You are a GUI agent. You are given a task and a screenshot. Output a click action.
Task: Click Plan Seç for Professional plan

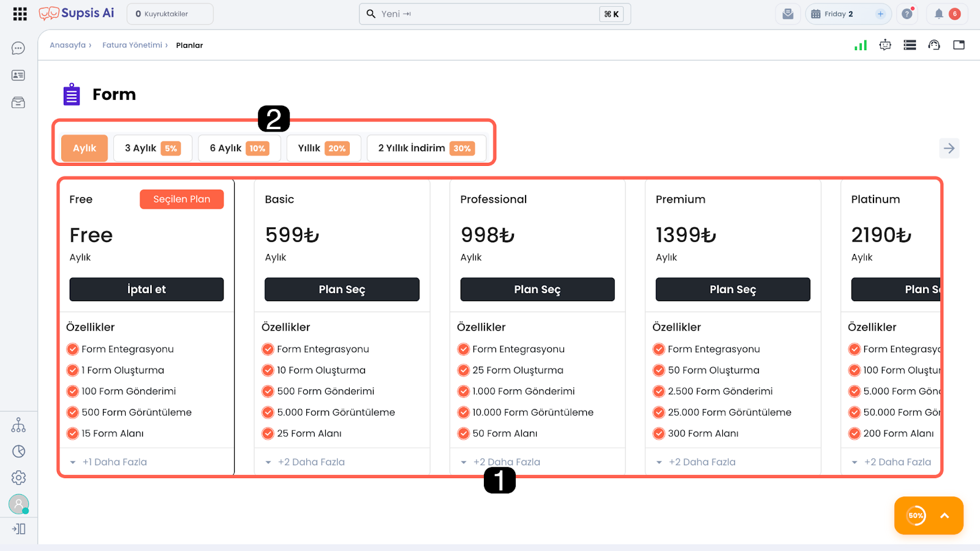(537, 290)
